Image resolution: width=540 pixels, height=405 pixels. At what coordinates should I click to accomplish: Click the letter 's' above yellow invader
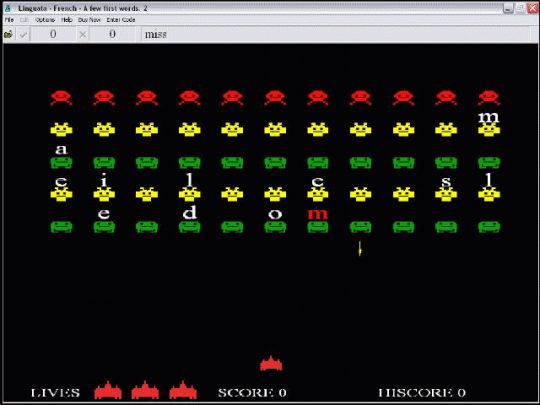[446, 182]
